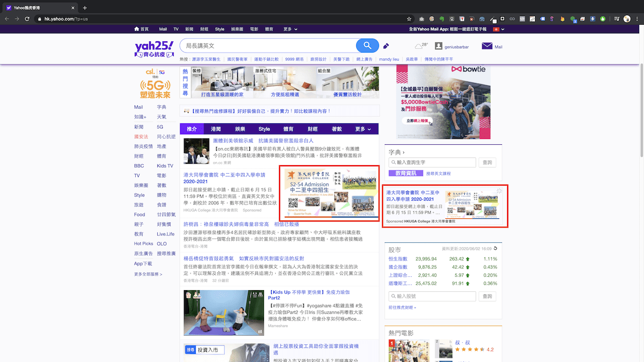Screen dimensions: 644x362
Task: Open the Hong Kong flag region dropdown
Action: click(x=498, y=29)
